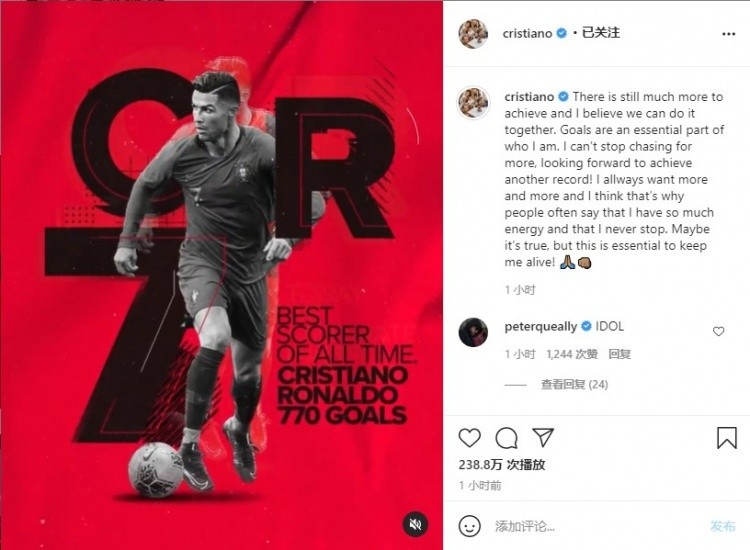Unmute the video using the speaker icon
The height and width of the screenshot is (550, 750).
pos(415,524)
